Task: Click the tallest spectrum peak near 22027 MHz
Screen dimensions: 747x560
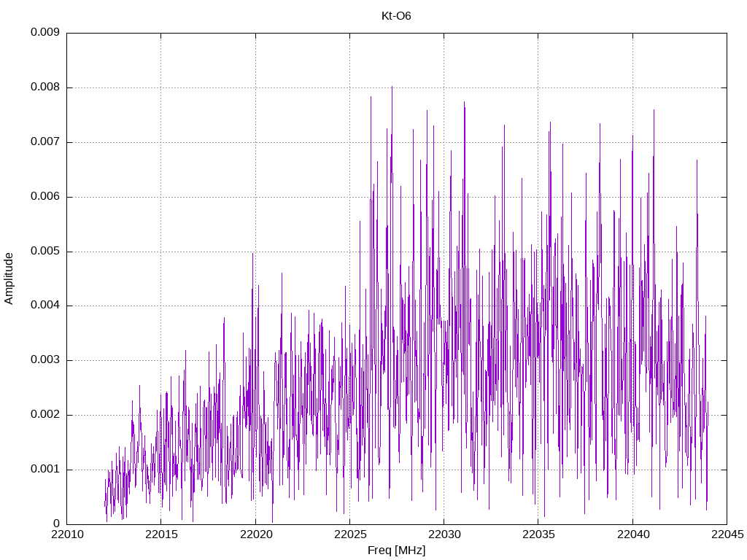Action: pos(392,87)
